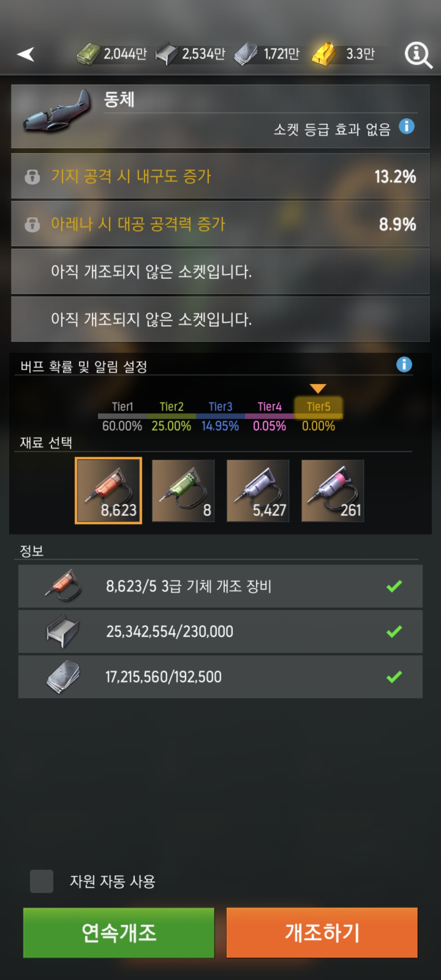The width and height of the screenshot is (441, 980).
Task: Toggle lock on 기지 공격 시 내구도 증가
Action: (32, 177)
